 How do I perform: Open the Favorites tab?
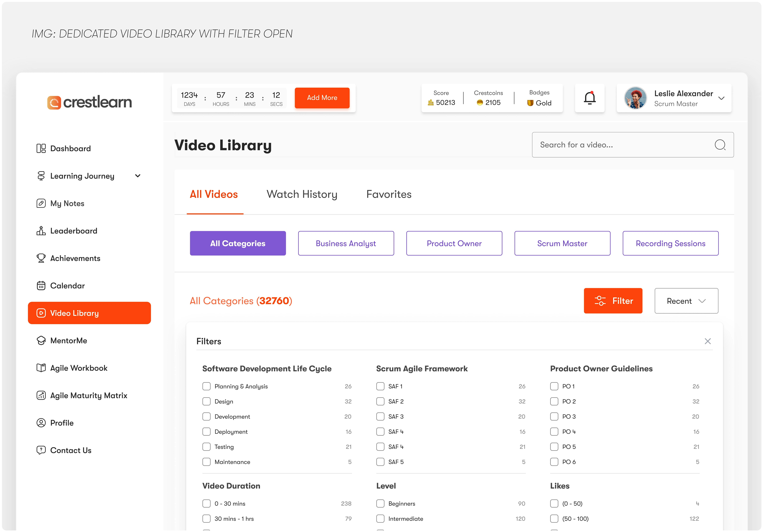389,194
